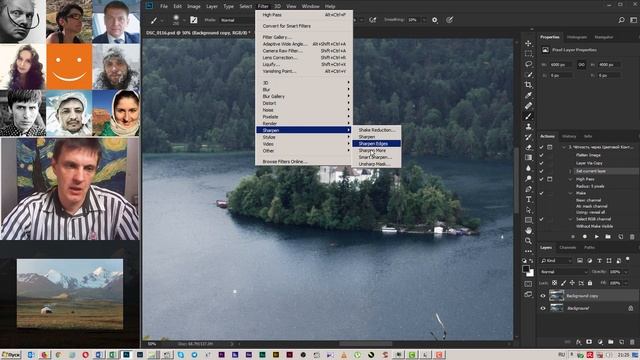This screenshot has width=640, height=360.
Task: Select the Clone Stamp tool
Action: 529,127
